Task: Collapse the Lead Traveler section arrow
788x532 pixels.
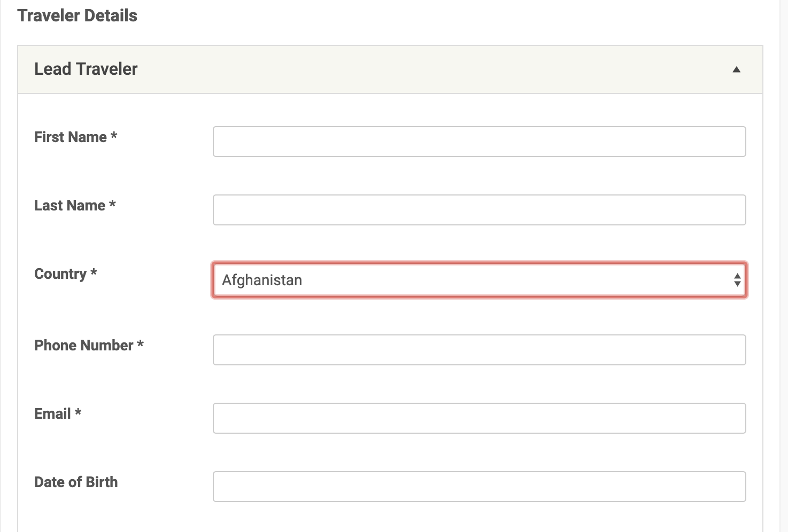Action: point(736,69)
